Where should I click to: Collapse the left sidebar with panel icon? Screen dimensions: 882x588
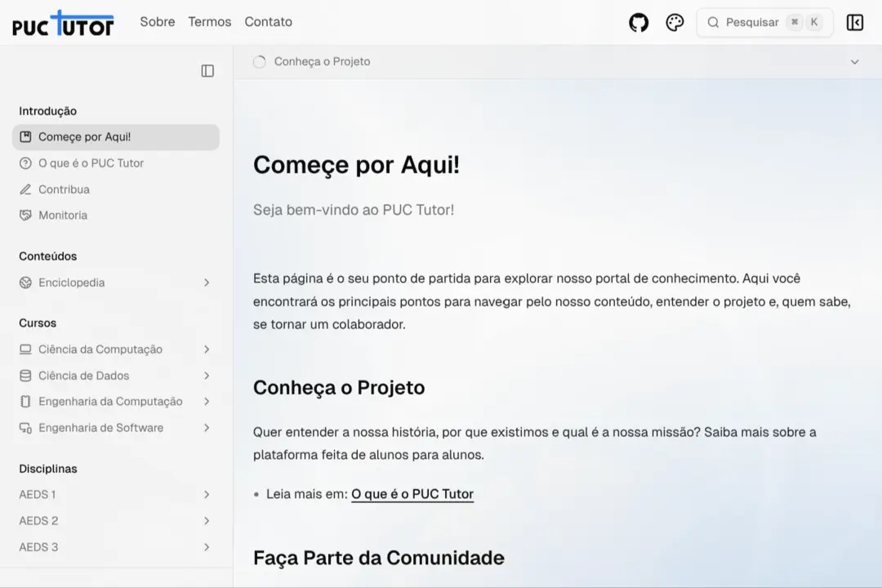pyautogui.click(x=207, y=71)
